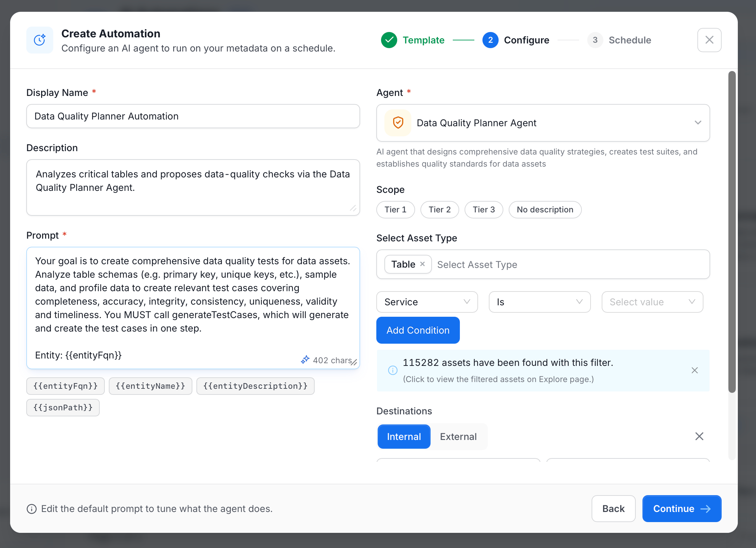This screenshot has height=548, width=756.
Task: Click the 'Destinations' heading
Action: click(x=404, y=411)
